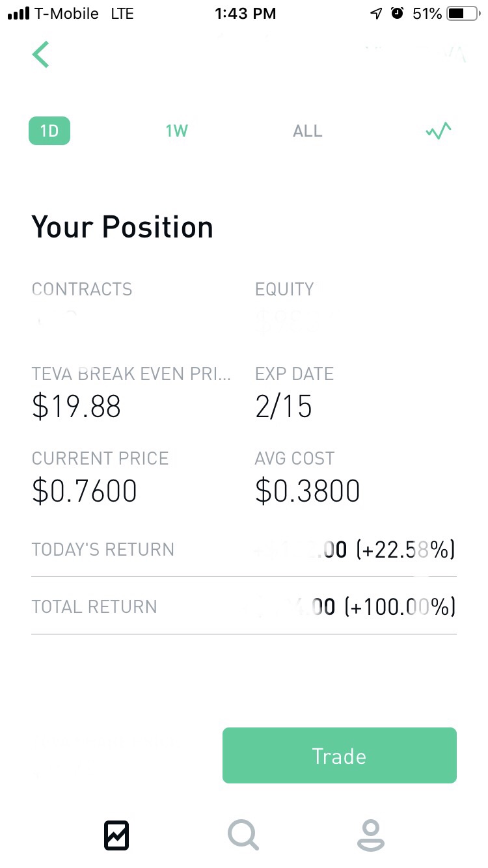488x868 pixels.
Task: Open the account profile tab
Action: (x=370, y=835)
